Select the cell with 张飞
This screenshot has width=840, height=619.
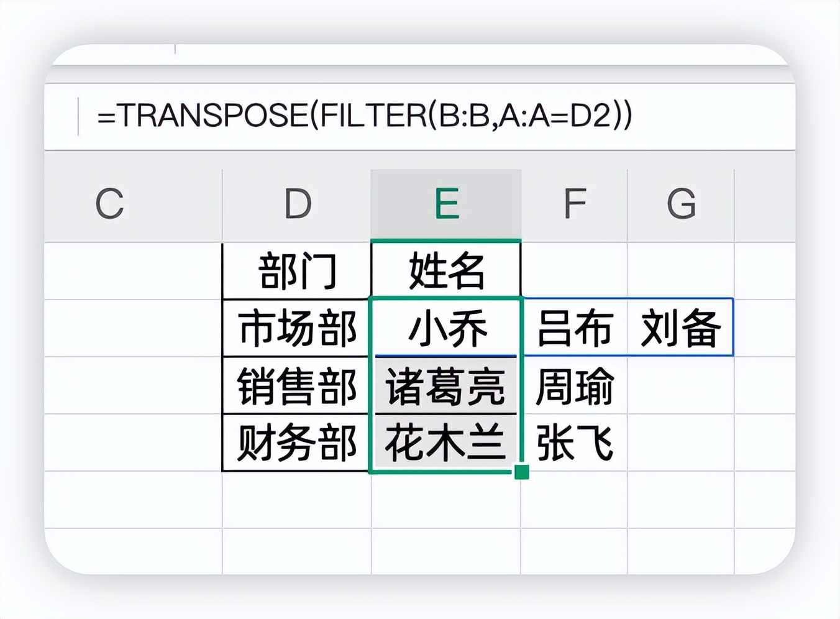pyautogui.click(x=574, y=443)
